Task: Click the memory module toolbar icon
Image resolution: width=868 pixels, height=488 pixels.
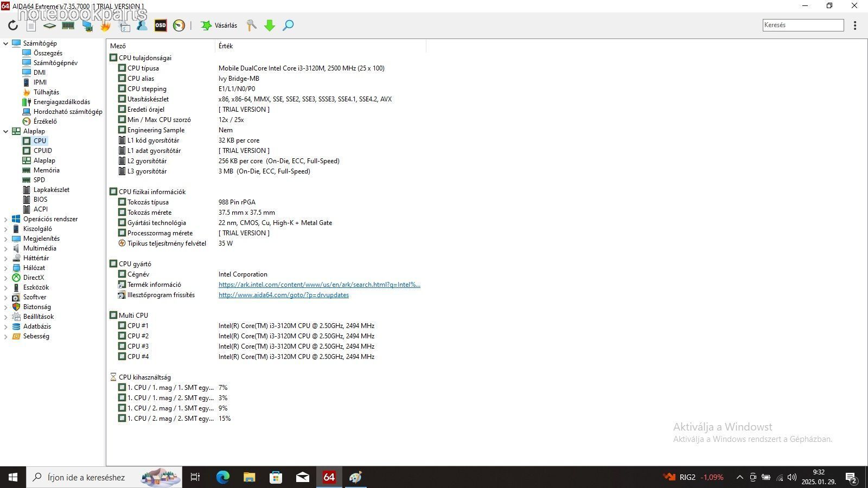Action: tap(68, 25)
